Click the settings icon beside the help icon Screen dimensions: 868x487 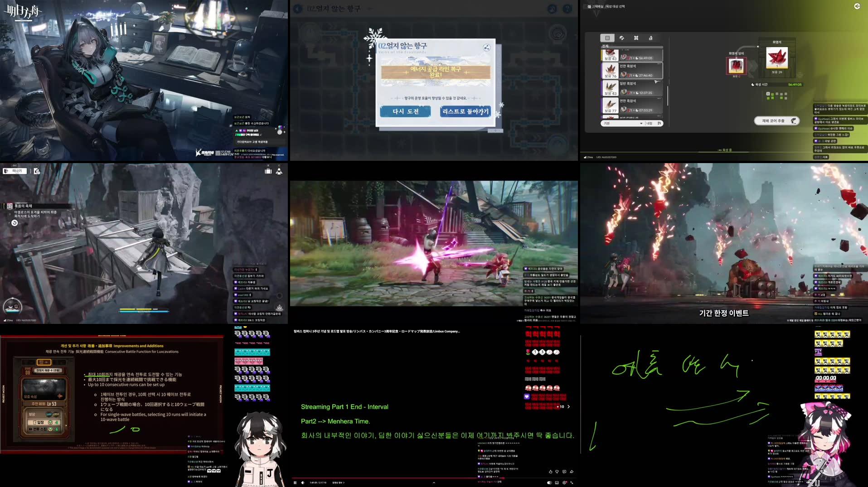(x=552, y=9)
